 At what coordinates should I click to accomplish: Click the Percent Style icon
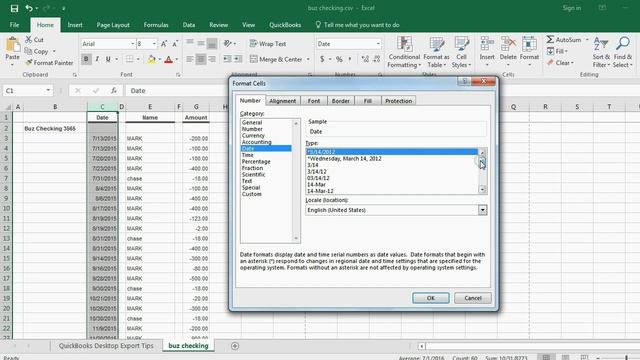pos(339,59)
